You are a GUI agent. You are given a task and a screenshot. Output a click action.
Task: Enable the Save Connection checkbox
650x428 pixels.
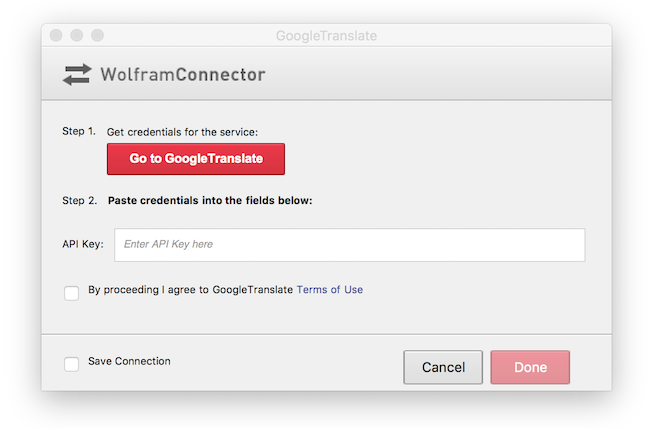71,364
